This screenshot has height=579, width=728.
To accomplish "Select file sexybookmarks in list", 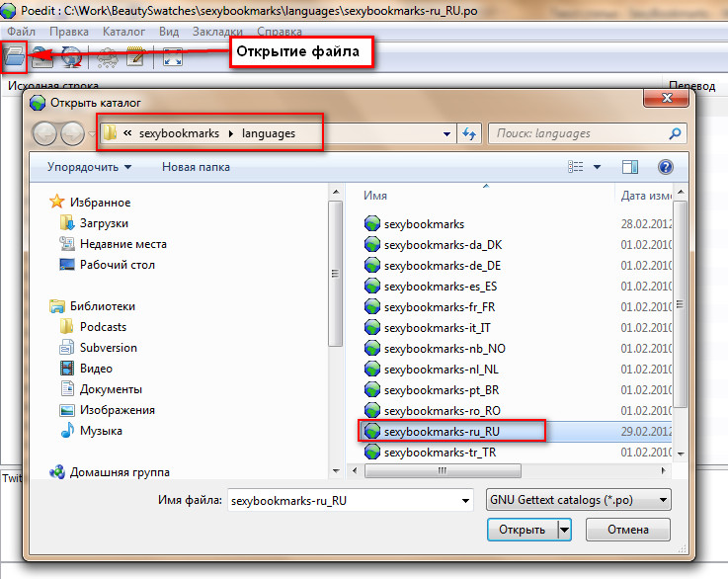I will (x=414, y=224).
